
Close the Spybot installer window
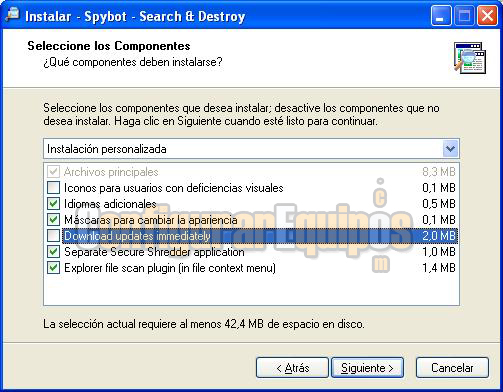pos(487,16)
